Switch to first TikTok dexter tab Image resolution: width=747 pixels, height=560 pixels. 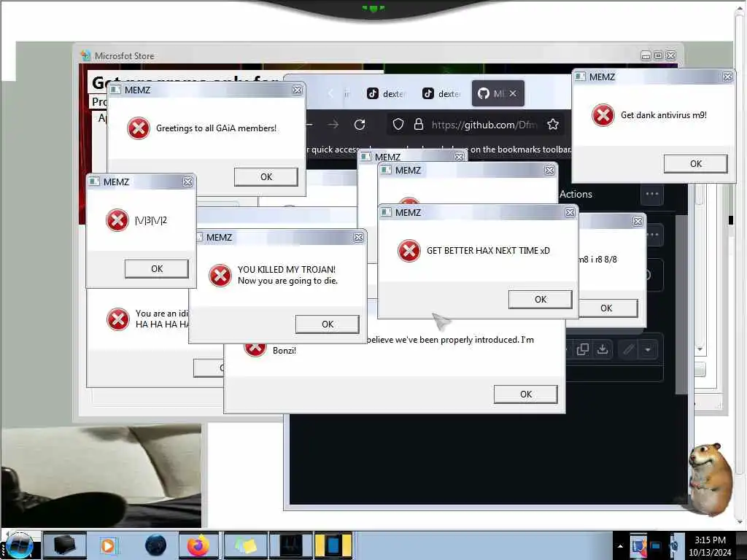[x=386, y=94]
